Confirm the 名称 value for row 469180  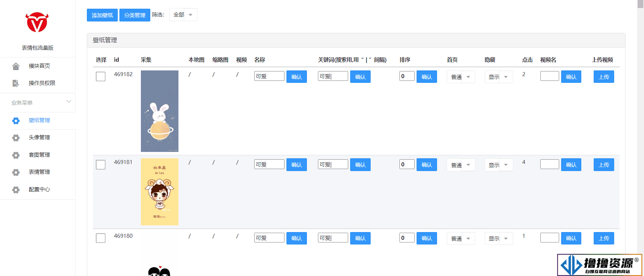click(297, 238)
